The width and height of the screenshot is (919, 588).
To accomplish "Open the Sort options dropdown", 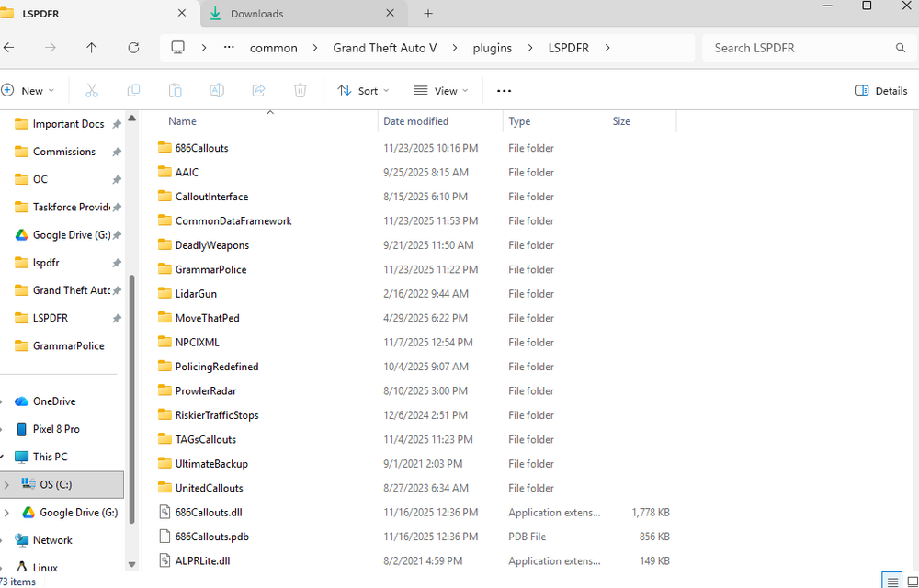I will (x=364, y=90).
